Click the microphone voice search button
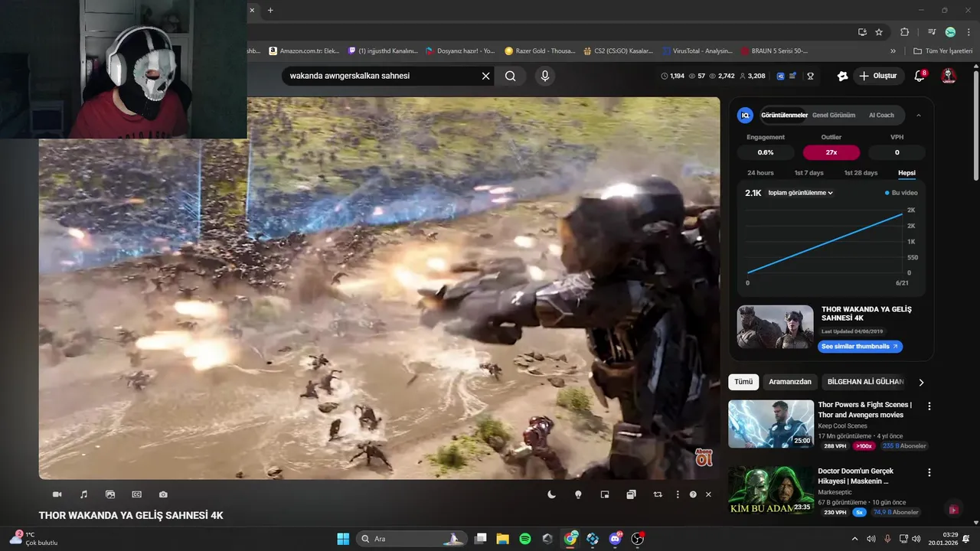980x551 pixels. coord(545,76)
